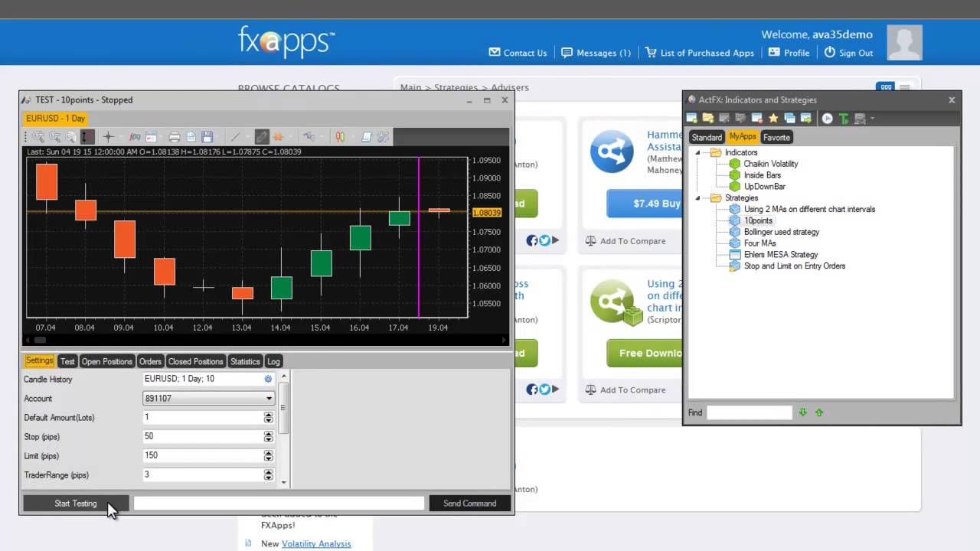Open the Statistics tab

pos(245,361)
